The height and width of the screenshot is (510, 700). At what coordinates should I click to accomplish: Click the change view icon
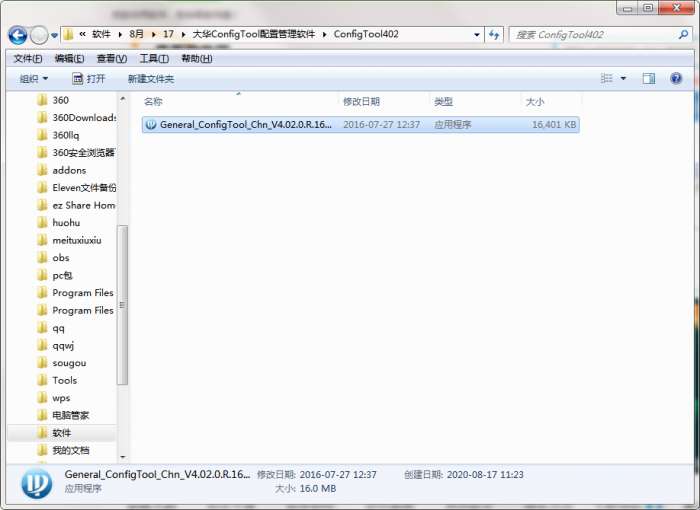coord(606,79)
